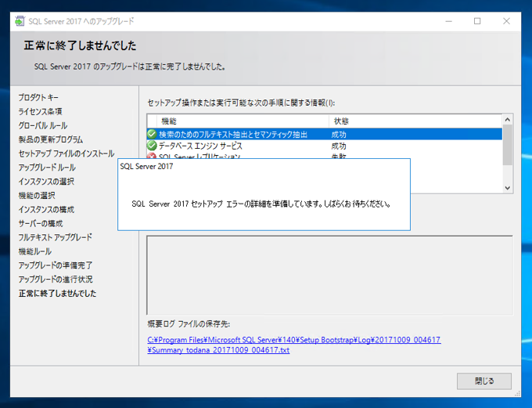Close the SQL Server 2017 upgrade window
The width and height of the screenshot is (532, 408).
click(x=506, y=21)
